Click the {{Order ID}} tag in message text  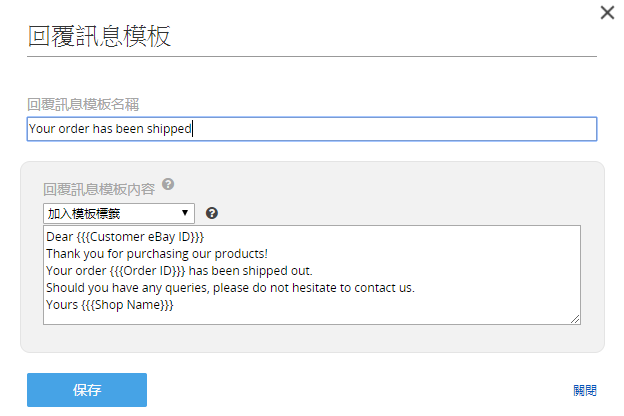(x=147, y=271)
